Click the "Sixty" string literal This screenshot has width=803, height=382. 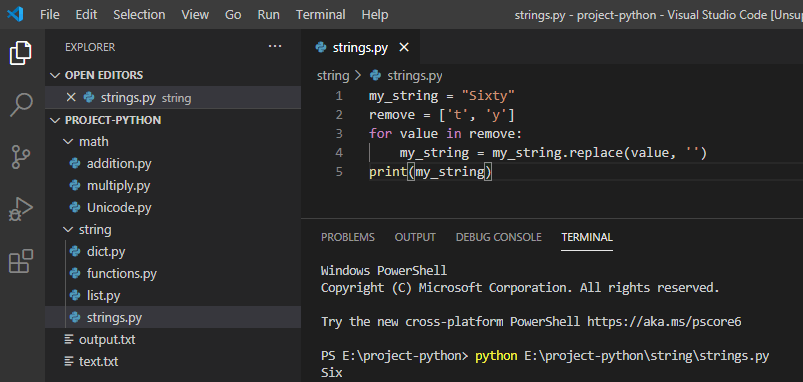[488, 96]
